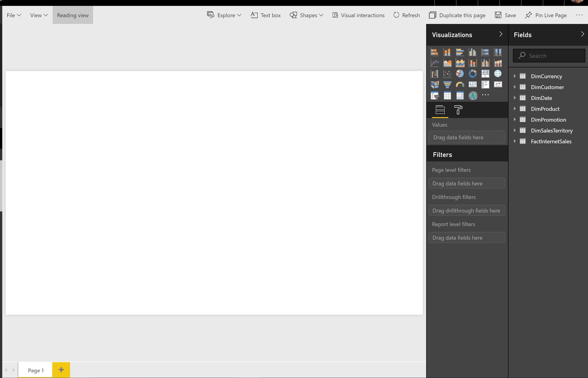Select the Multi-row card visual
The width and height of the screenshot is (588, 378).
pos(485,85)
